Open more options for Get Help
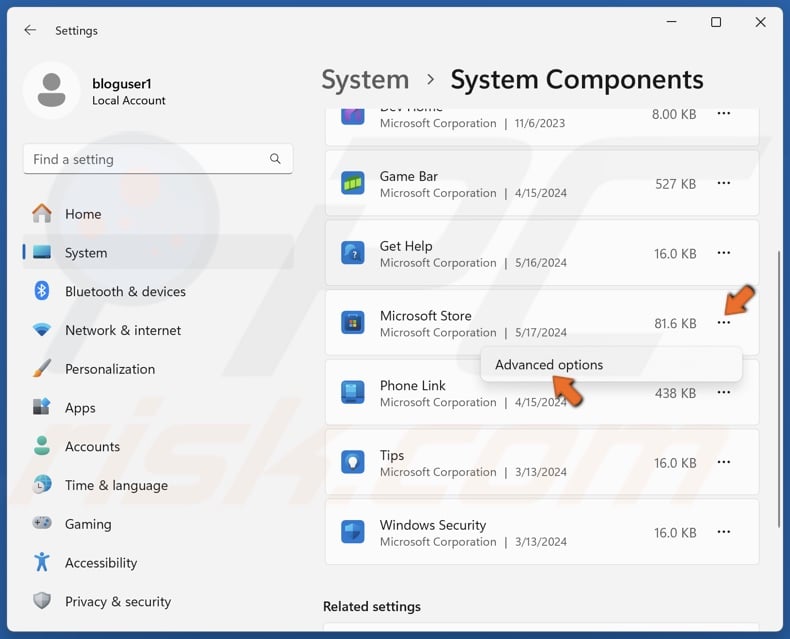Screen dimensions: 790x639 point(723,254)
